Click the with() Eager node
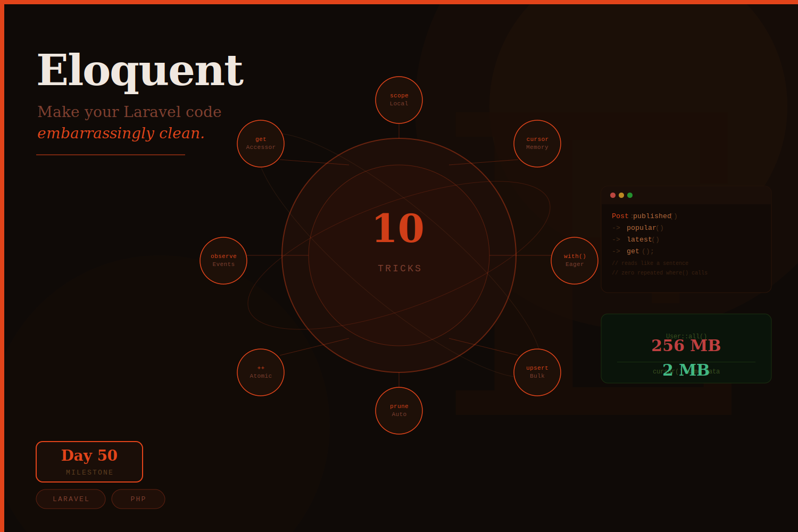Screen dimensions: 798x532 (x=574, y=260)
